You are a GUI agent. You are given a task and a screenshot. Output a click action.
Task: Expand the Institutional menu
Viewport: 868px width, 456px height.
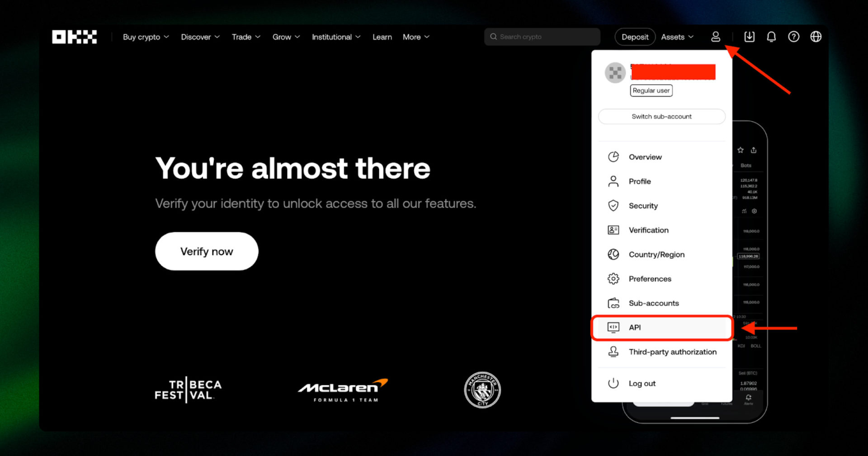tap(336, 37)
